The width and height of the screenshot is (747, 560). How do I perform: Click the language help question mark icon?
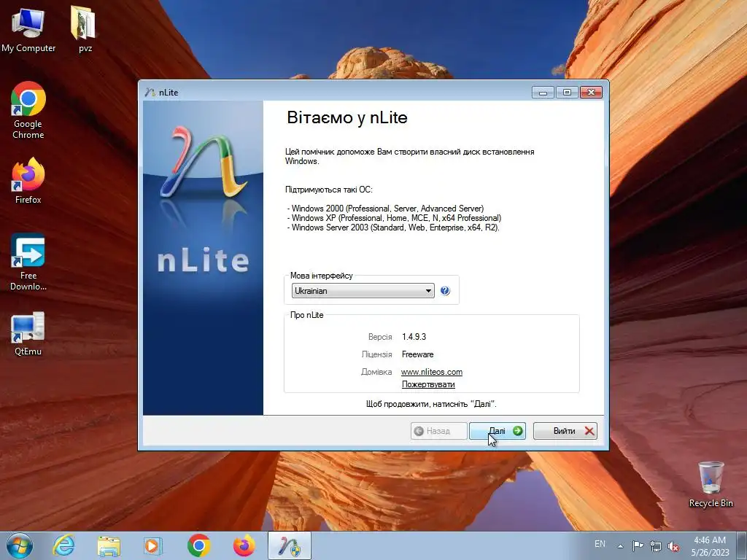tap(445, 290)
